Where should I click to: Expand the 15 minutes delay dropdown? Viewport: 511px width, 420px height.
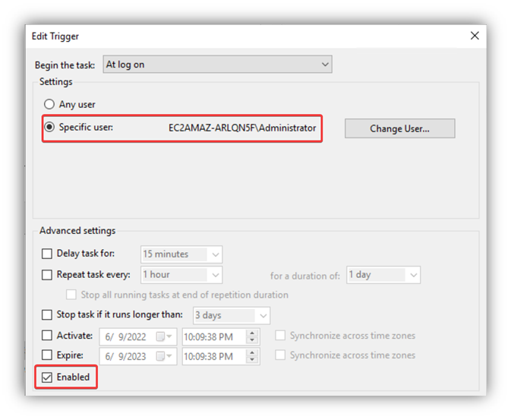215,254
